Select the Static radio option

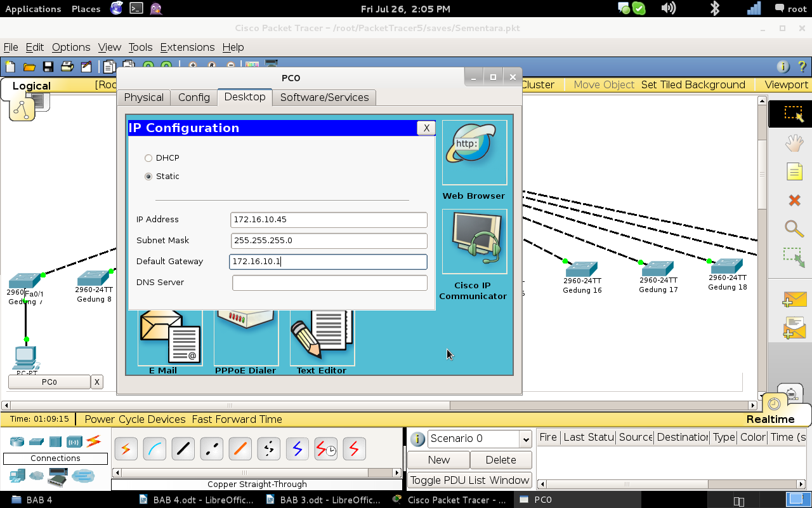[x=148, y=177]
